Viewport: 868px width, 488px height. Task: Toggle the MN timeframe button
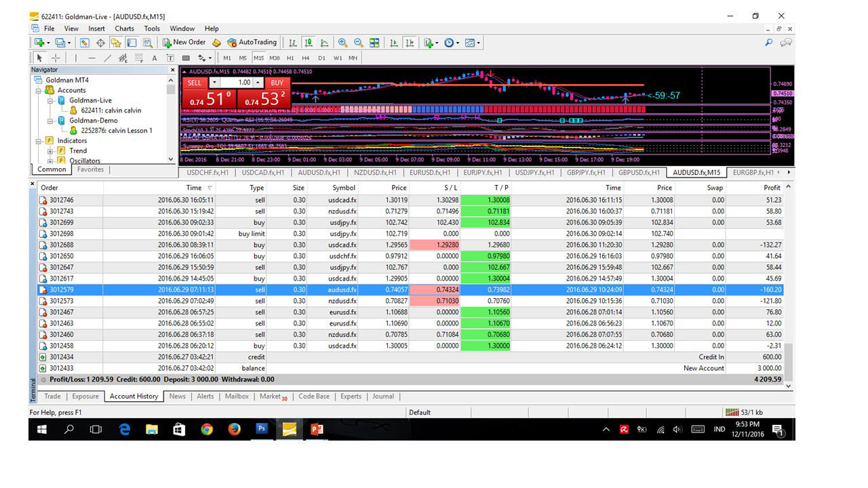click(353, 58)
